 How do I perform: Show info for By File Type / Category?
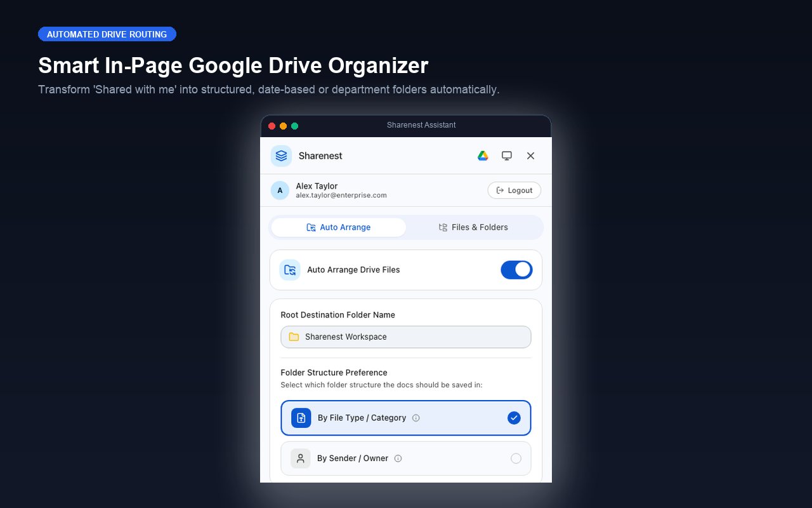click(x=416, y=418)
